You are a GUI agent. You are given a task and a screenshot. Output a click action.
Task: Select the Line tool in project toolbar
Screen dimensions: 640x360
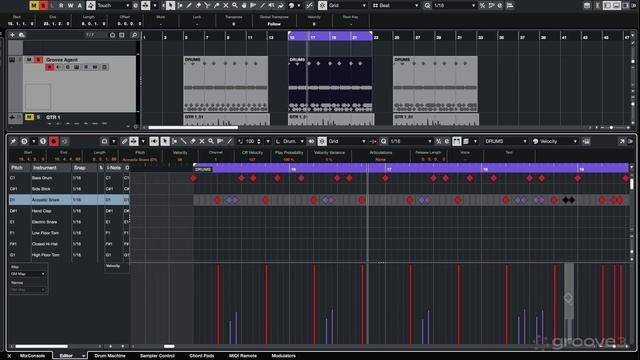click(x=262, y=5)
